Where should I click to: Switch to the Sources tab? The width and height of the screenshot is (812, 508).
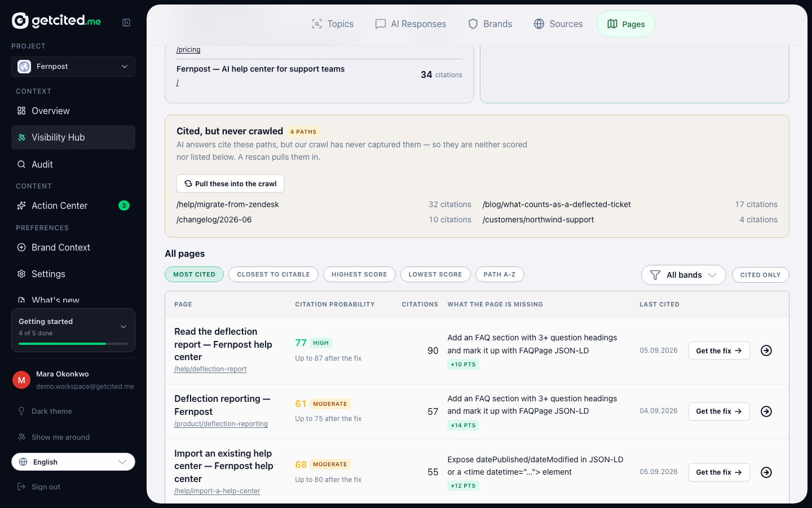click(558, 24)
